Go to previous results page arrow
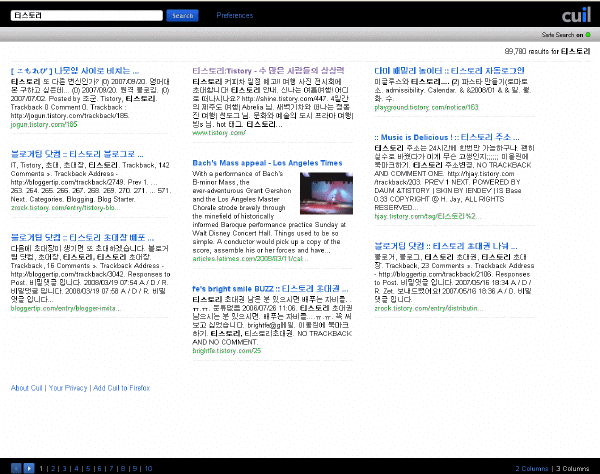Image resolution: width=600 pixels, height=474 pixels. click(x=16, y=468)
